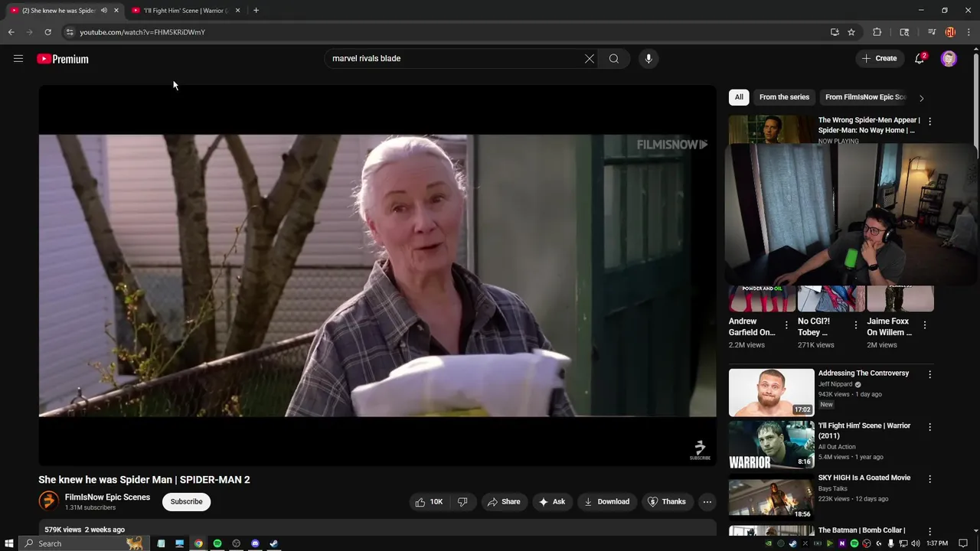
Task: Open options for SKY HIGH video
Action: 929,479
